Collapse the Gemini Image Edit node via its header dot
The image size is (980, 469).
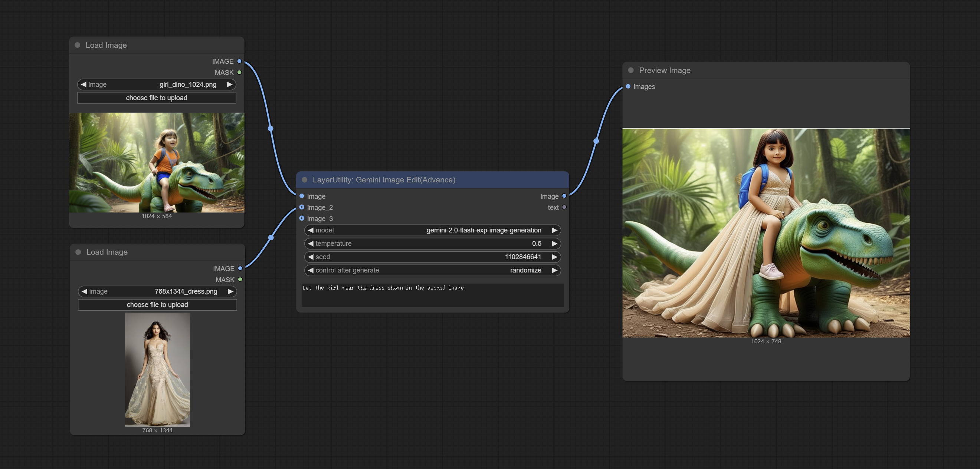[304, 180]
